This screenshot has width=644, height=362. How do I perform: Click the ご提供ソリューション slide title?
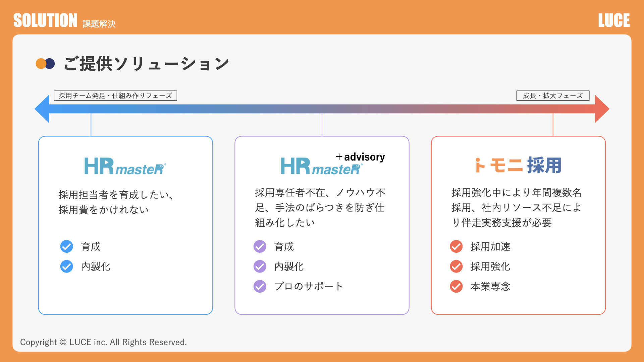pyautogui.click(x=146, y=64)
